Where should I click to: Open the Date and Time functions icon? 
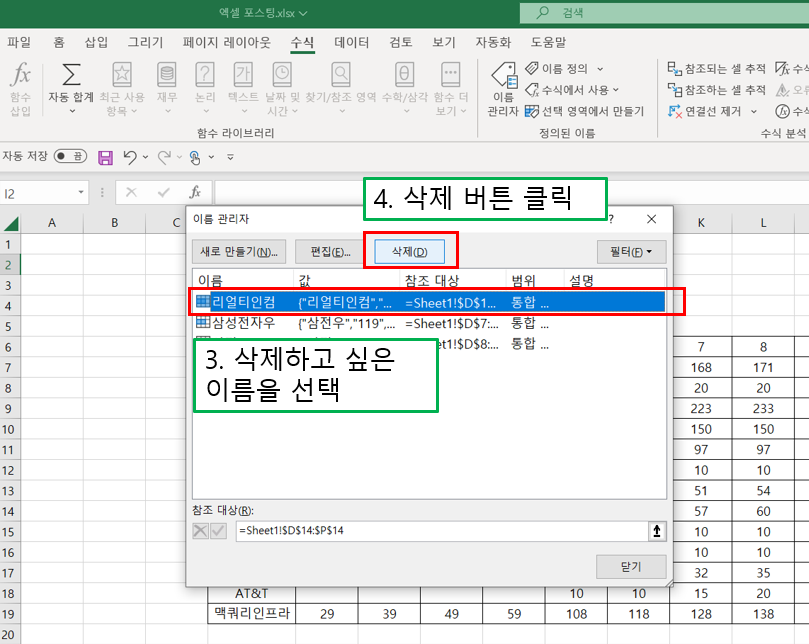(x=282, y=74)
